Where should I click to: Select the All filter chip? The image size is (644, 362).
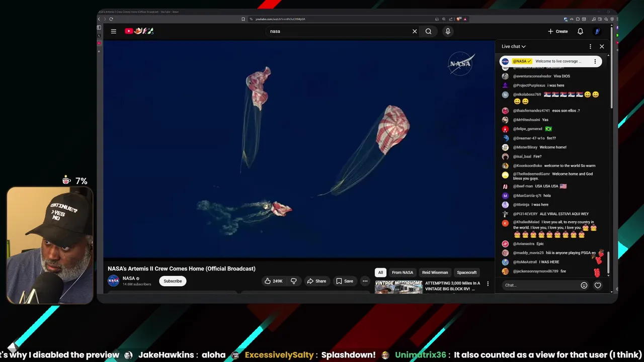(x=380, y=273)
